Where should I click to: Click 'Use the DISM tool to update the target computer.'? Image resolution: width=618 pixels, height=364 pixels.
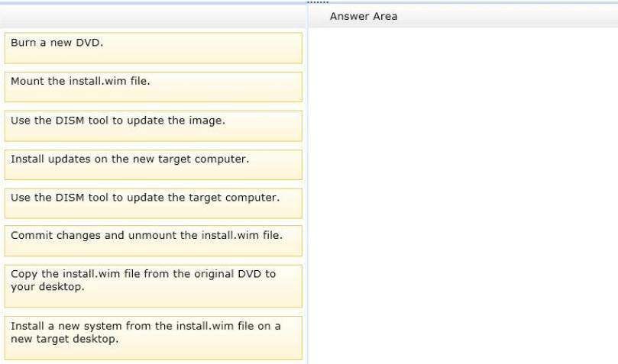(154, 203)
